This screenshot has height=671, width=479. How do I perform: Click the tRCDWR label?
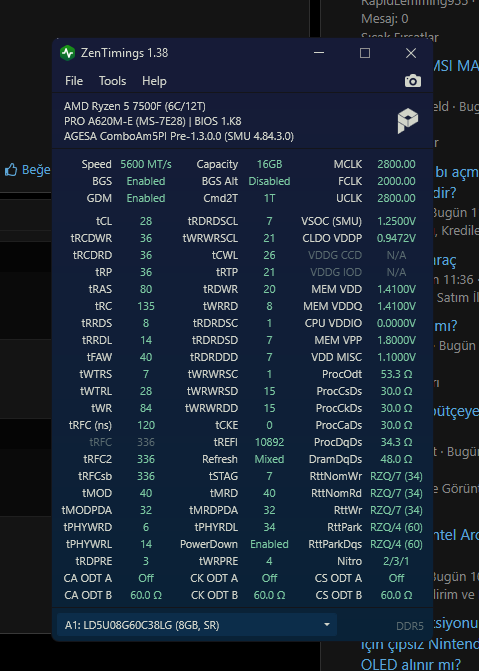pos(91,238)
